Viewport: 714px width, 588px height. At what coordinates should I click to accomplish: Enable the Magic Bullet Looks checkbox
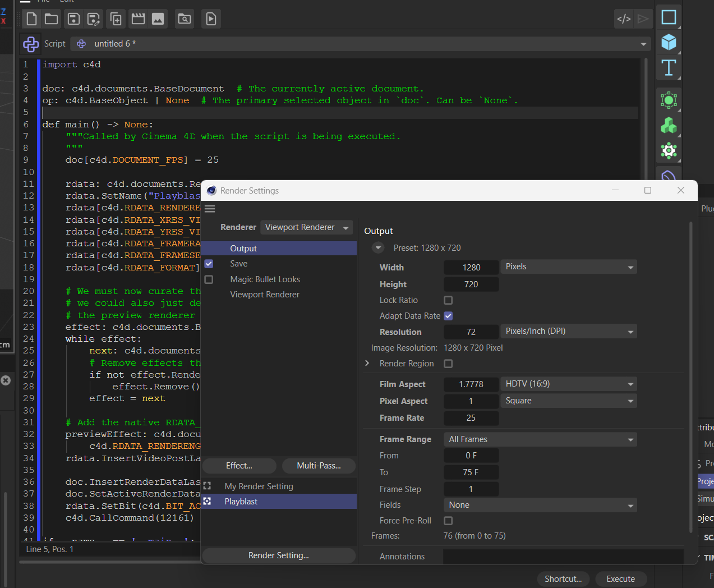(209, 279)
